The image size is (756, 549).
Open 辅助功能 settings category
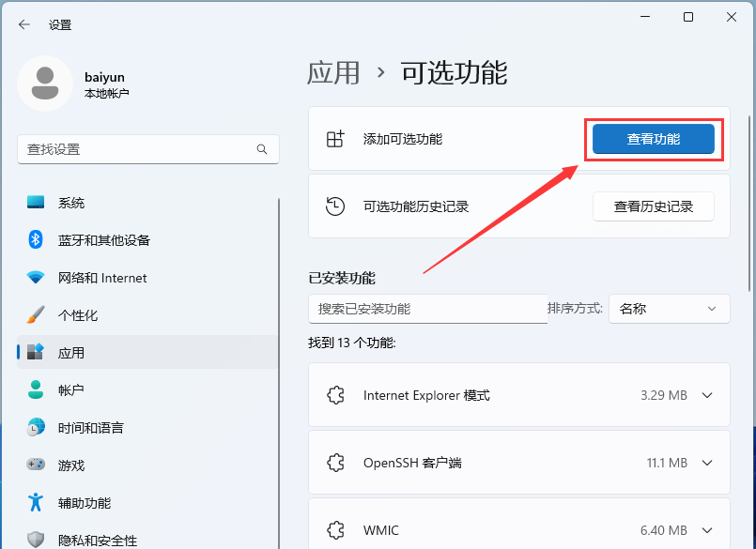(x=147, y=503)
